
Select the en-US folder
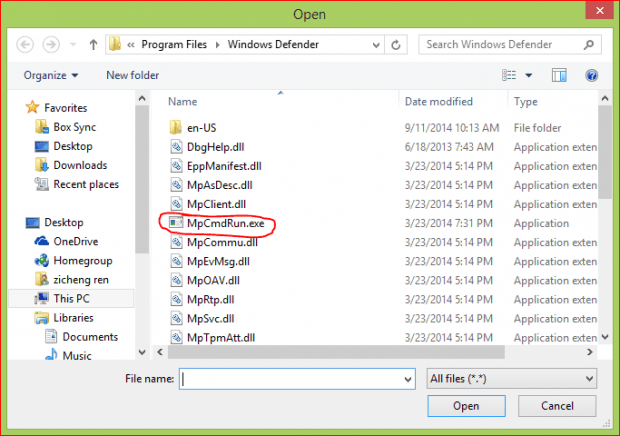[201, 128]
